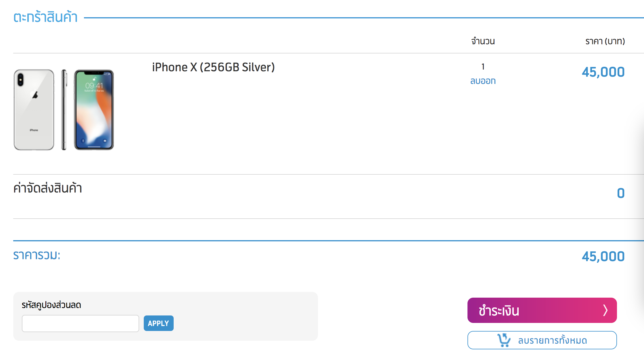Image resolution: width=644 pixels, height=362 pixels.
Task: Open the iPhone X (256GB Silver) product name
Action: (213, 67)
